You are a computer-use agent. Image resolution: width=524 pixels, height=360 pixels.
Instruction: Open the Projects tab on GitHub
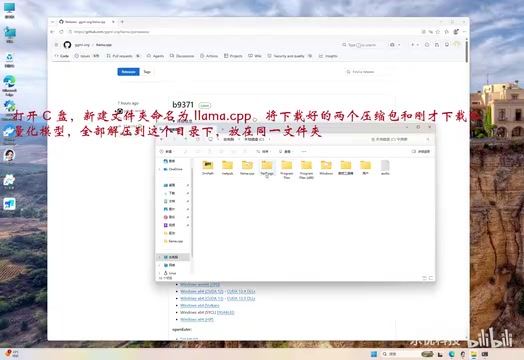pyautogui.click(x=233, y=56)
